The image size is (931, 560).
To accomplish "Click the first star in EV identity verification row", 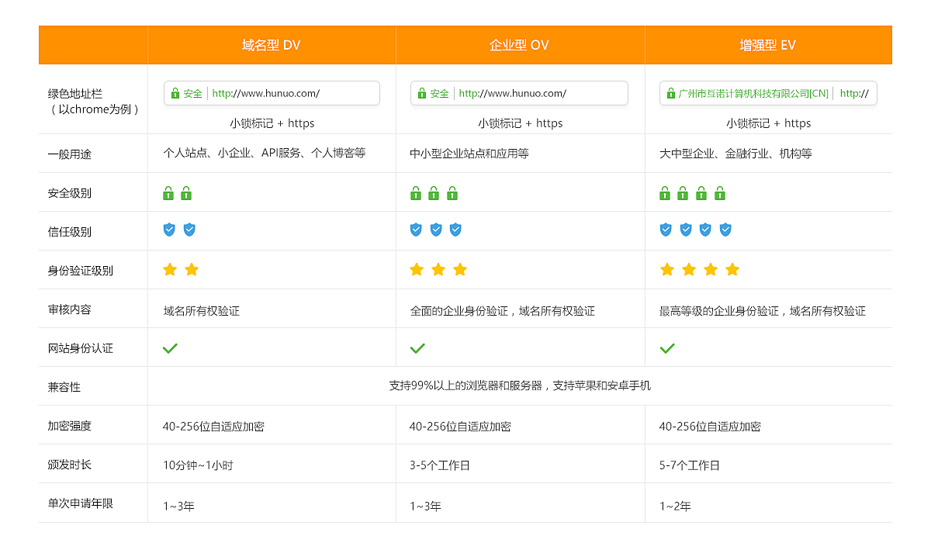I will [x=666, y=269].
